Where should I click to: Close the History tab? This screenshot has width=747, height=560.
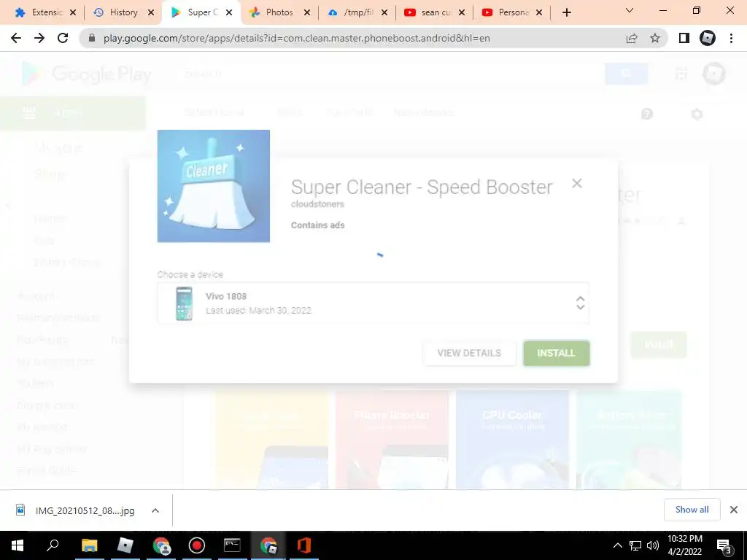point(151,12)
